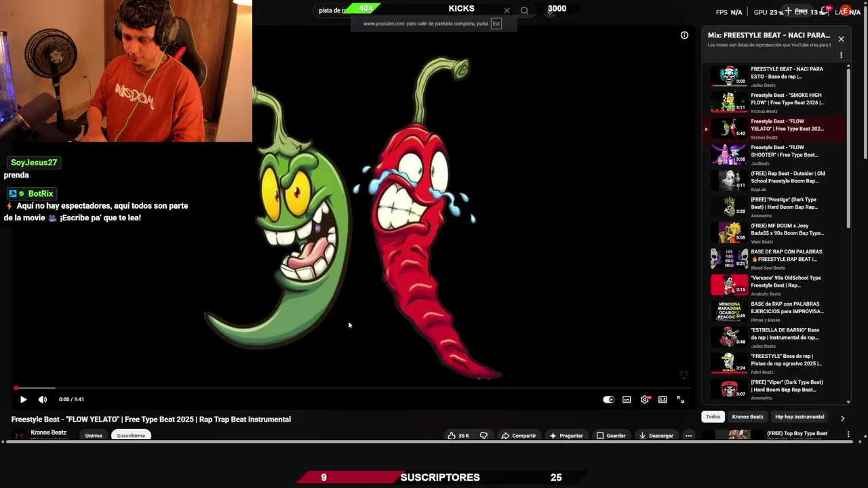Show more filter chips with right chevron
The width and height of the screenshot is (868, 488).
842,418
